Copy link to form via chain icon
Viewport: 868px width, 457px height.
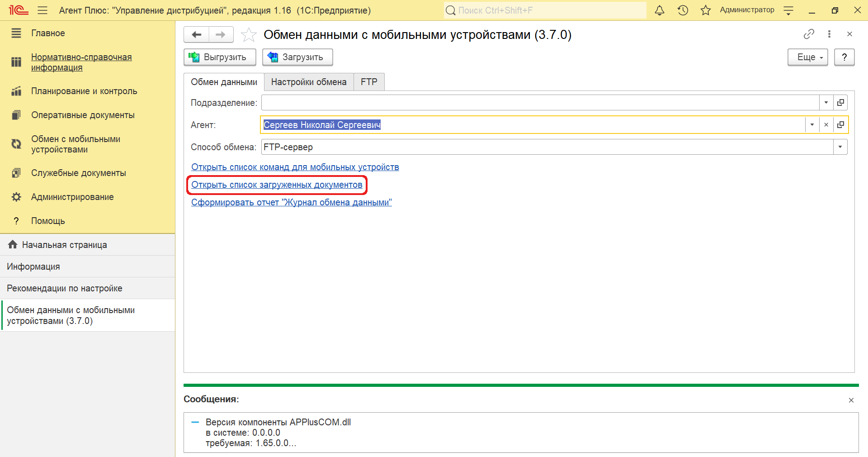[x=809, y=34]
